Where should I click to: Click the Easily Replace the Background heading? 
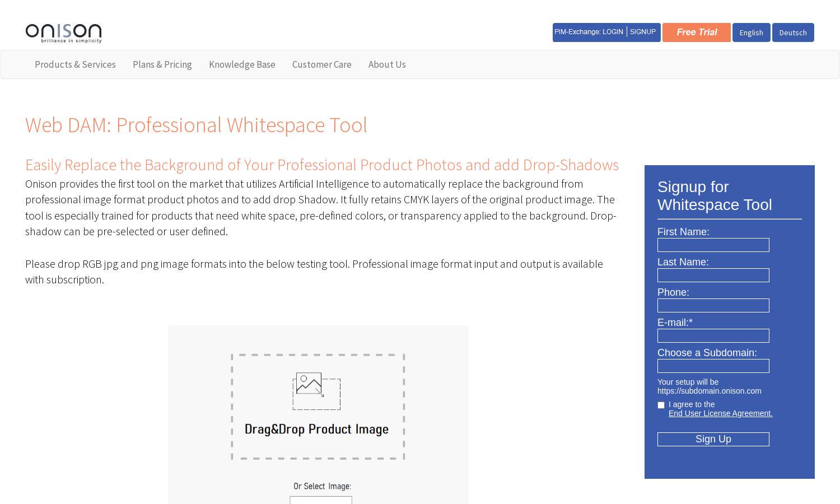point(322,165)
